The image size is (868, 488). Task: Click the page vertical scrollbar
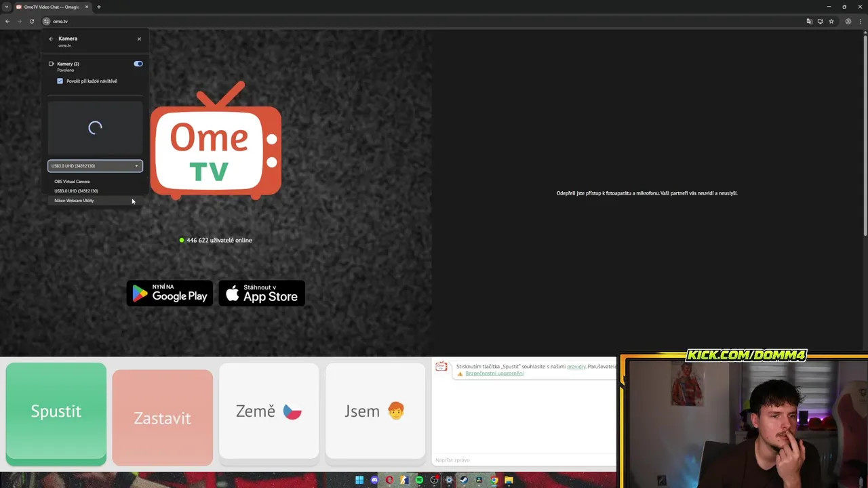(x=865, y=136)
